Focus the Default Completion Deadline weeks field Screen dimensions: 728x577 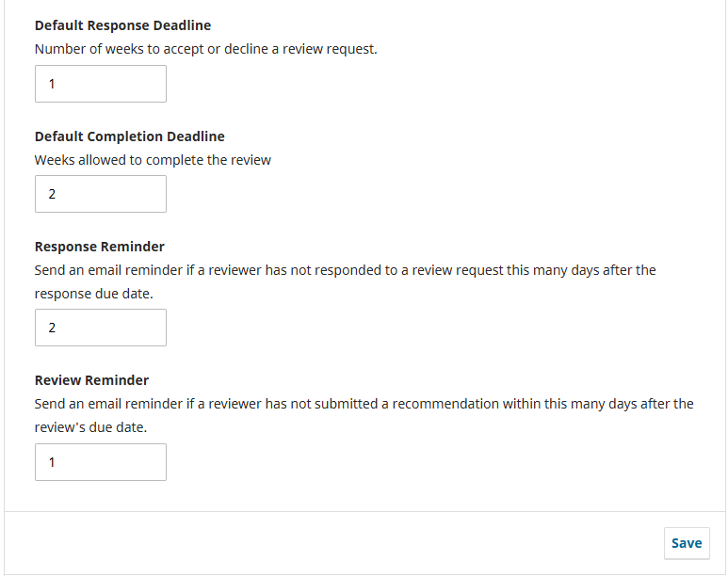tap(101, 194)
